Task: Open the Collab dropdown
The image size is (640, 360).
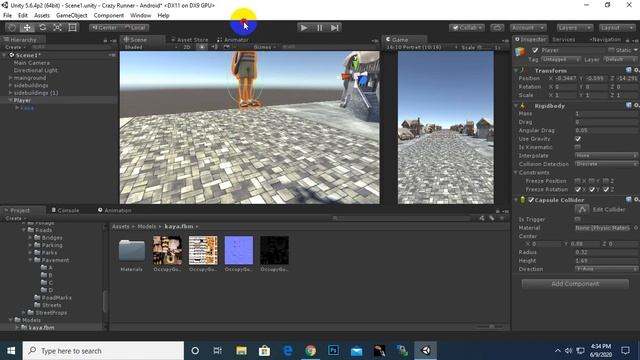Action: [467, 28]
